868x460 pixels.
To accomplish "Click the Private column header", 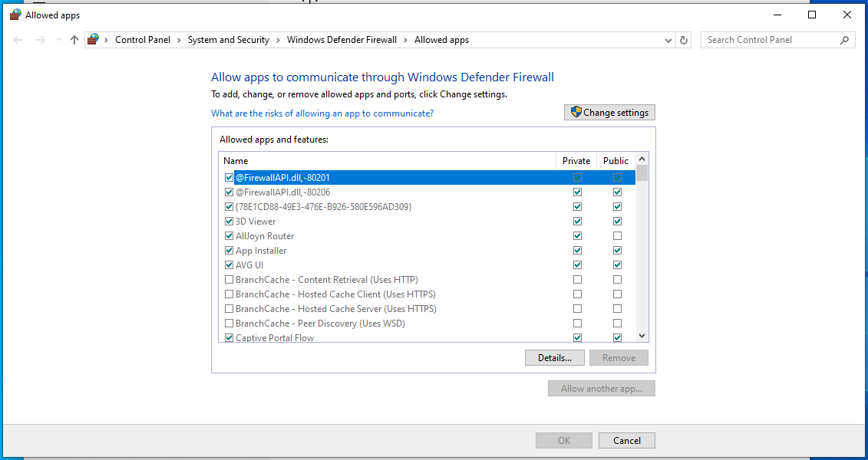I will click(x=576, y=161).
